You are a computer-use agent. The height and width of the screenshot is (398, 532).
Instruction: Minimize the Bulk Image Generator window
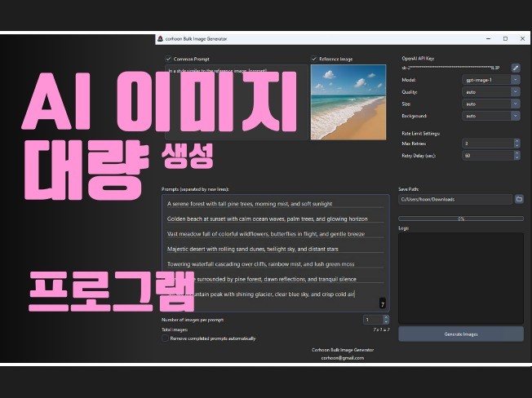488,38
